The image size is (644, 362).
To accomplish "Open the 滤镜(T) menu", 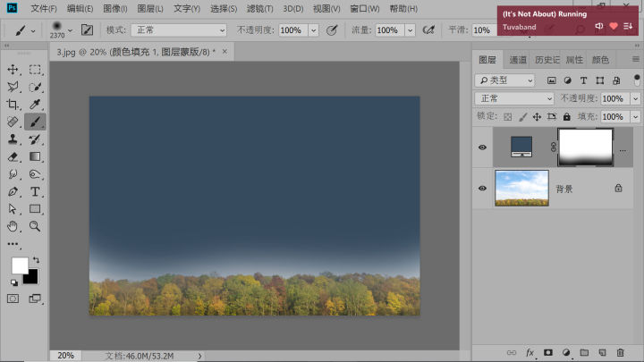I will coord(260,8).
